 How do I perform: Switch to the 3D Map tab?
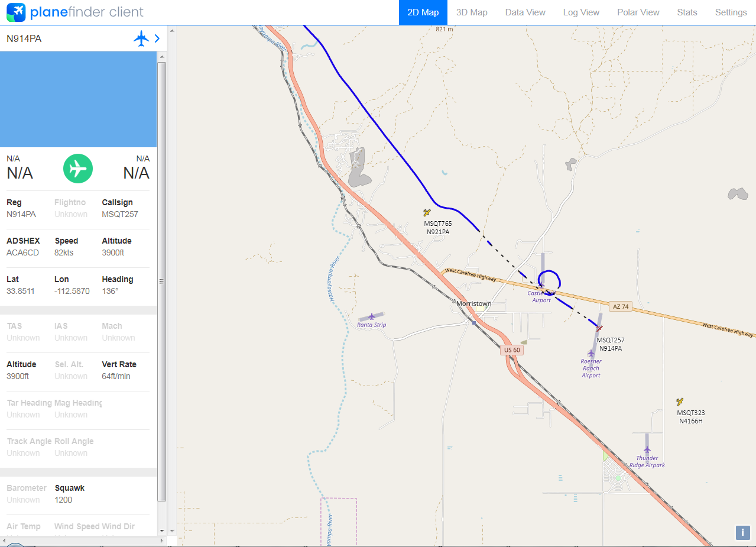(472, 12)
